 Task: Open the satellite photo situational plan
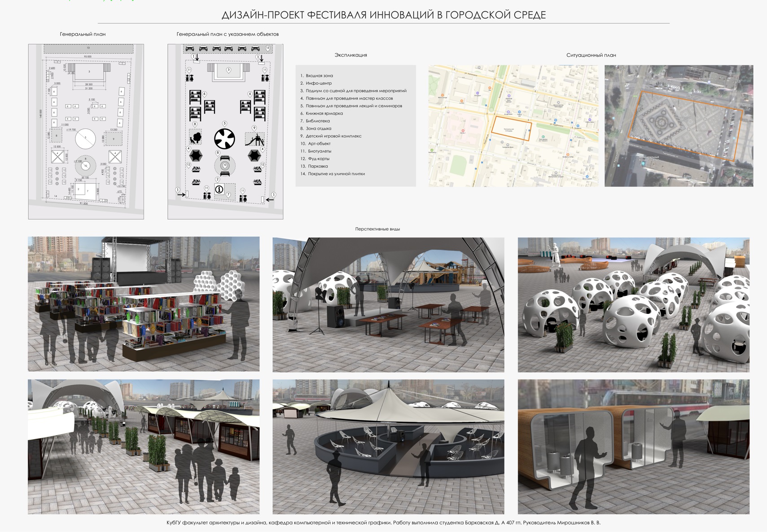[x=679, y=126]
